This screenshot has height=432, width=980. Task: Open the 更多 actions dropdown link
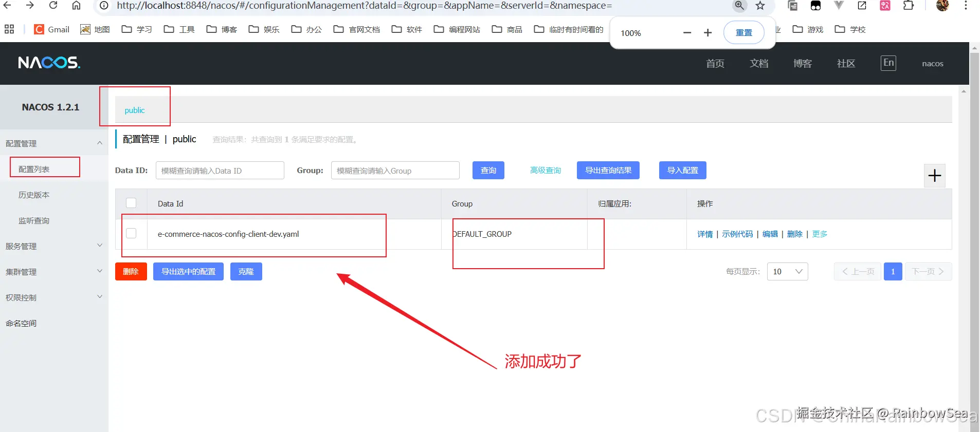(820, 234)
